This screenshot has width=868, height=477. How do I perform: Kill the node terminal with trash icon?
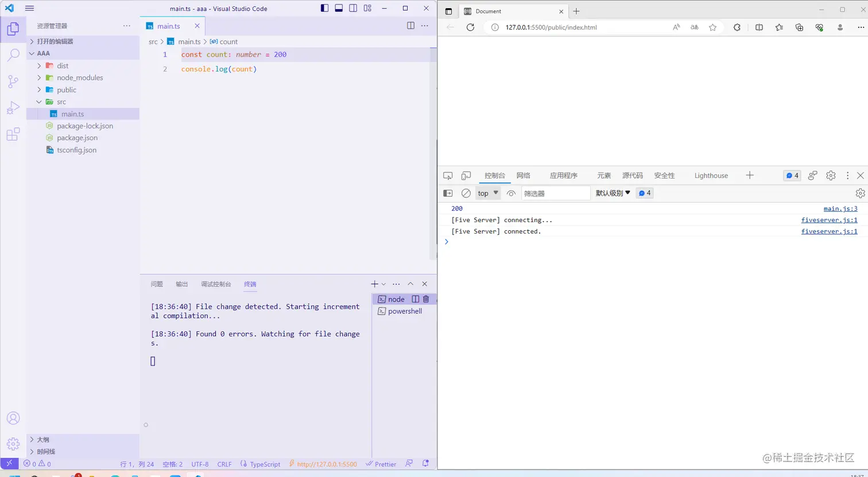pyautogui.click(x=426, y=299)
